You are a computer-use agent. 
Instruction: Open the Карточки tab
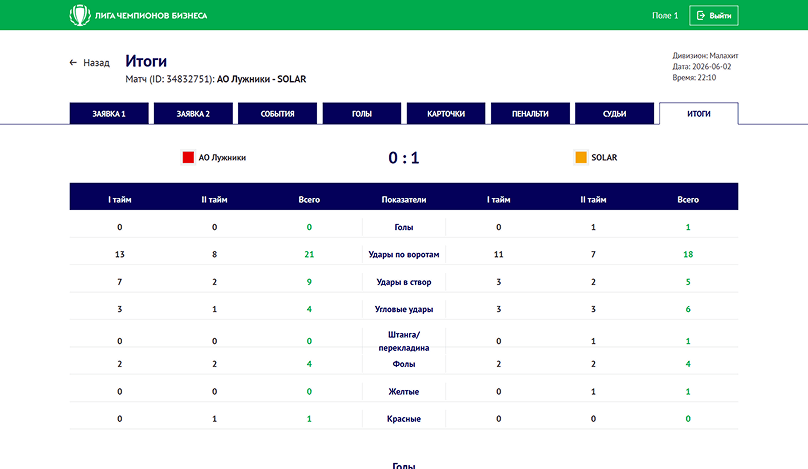[446, 114]
